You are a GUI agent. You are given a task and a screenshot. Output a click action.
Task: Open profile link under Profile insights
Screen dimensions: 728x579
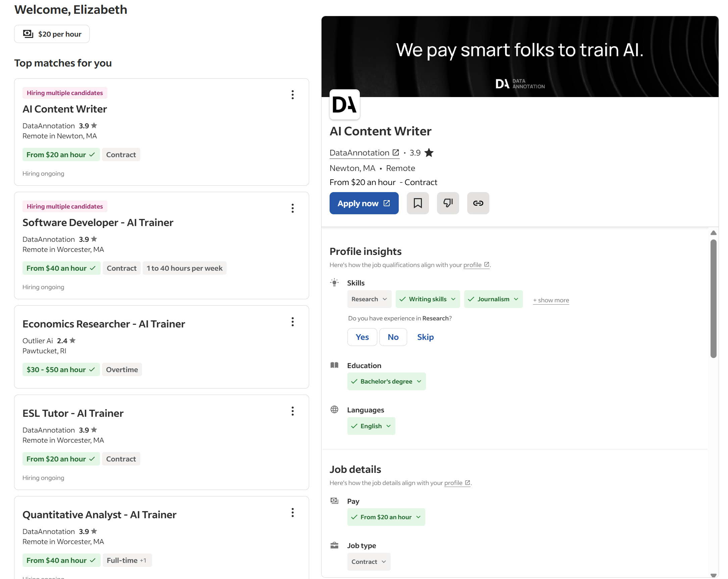click(476, 265)
